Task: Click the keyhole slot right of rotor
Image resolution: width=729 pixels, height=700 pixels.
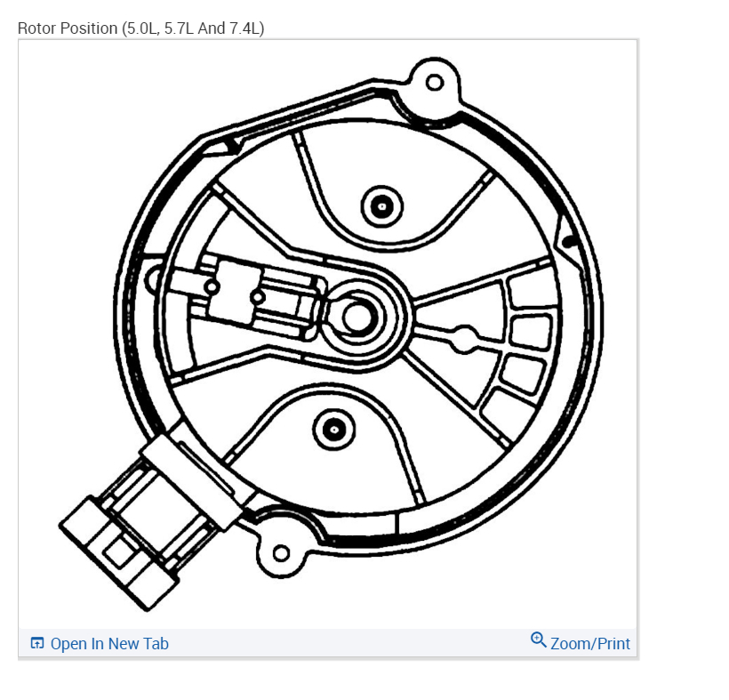Action: [463, 339]
